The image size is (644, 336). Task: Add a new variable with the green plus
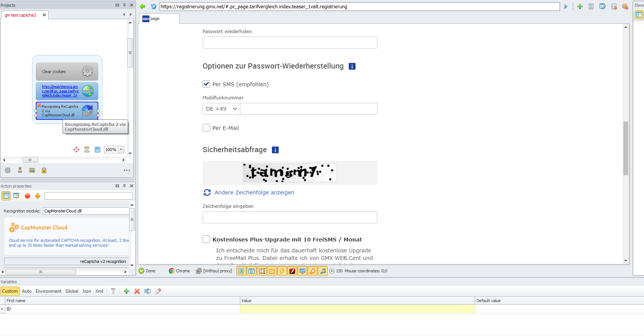point(127,291)
